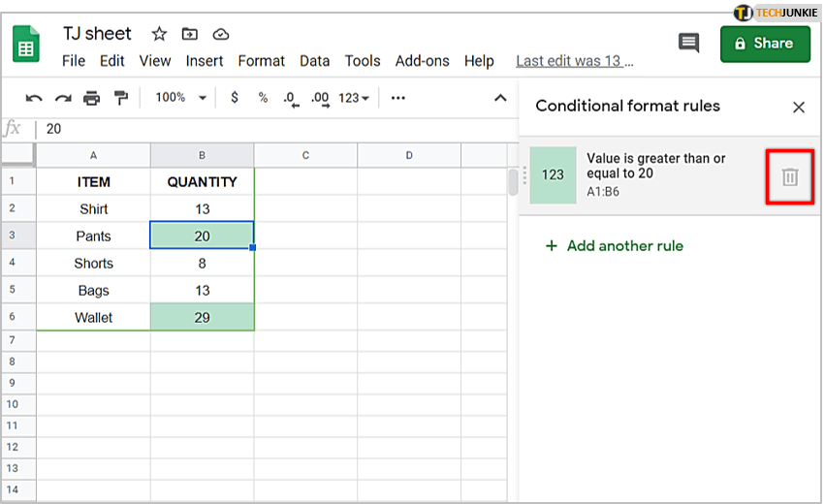Open the Last edit history link
Viewport: 825px width, 504px height.
click(574, 60)
